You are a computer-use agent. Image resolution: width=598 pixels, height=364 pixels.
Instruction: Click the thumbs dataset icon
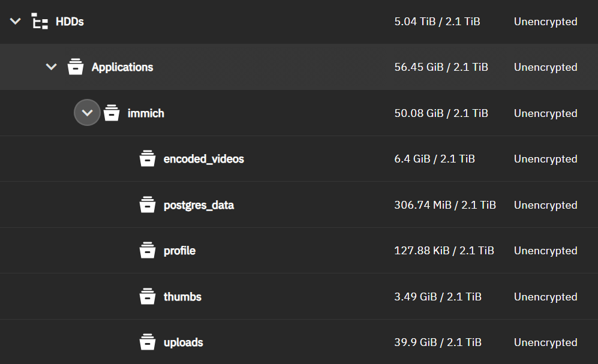tap(148, 296)
